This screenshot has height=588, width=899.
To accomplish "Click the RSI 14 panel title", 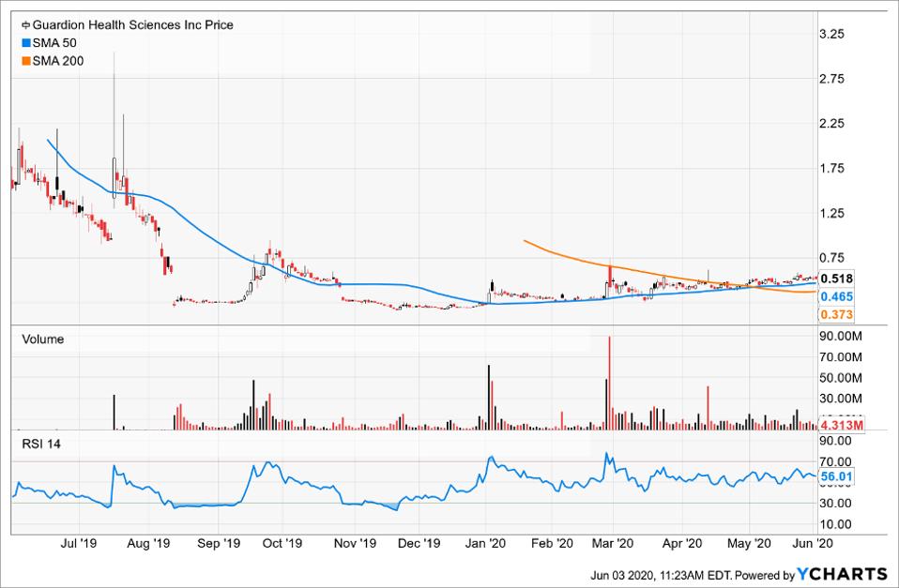I will [x=40, y=445].
